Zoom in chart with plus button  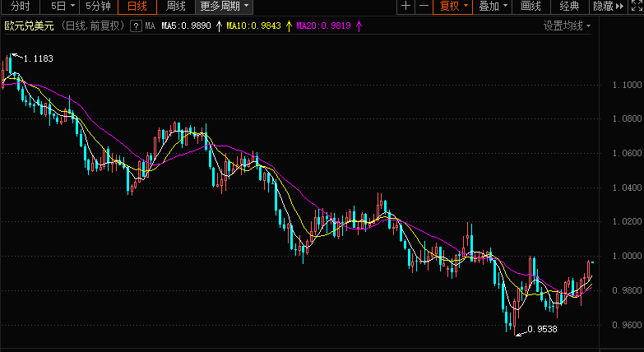405,6
